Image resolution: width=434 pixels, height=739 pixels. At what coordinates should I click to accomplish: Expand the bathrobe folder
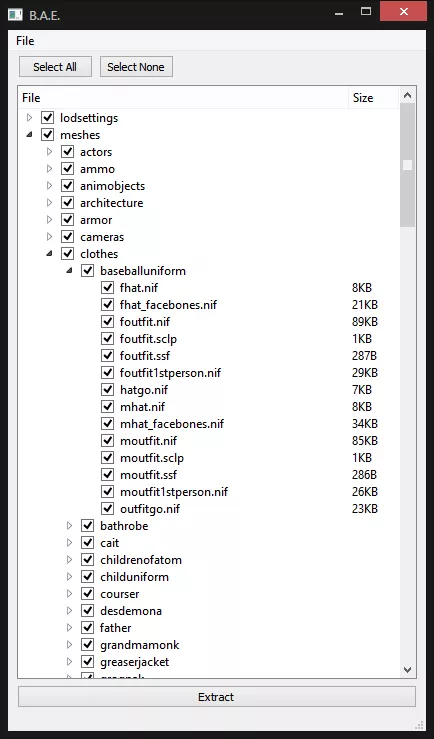69,526
